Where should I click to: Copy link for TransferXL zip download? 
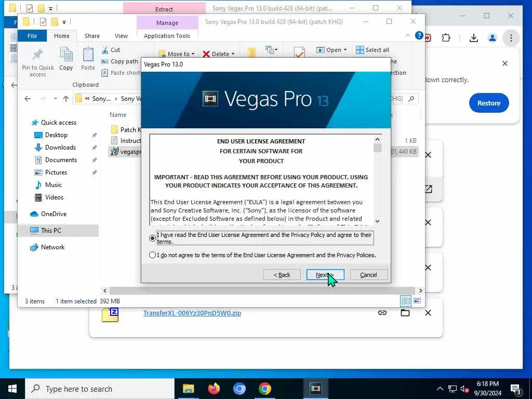coord(382,313)
